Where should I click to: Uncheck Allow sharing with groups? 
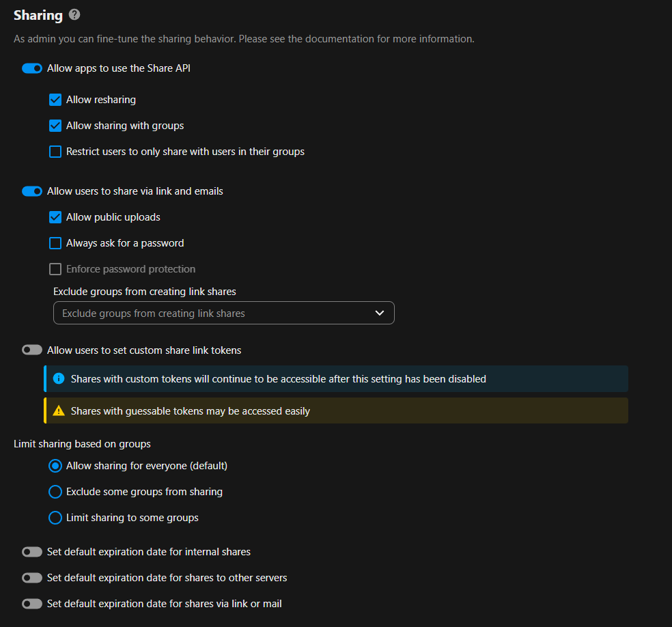coord(55,126)
